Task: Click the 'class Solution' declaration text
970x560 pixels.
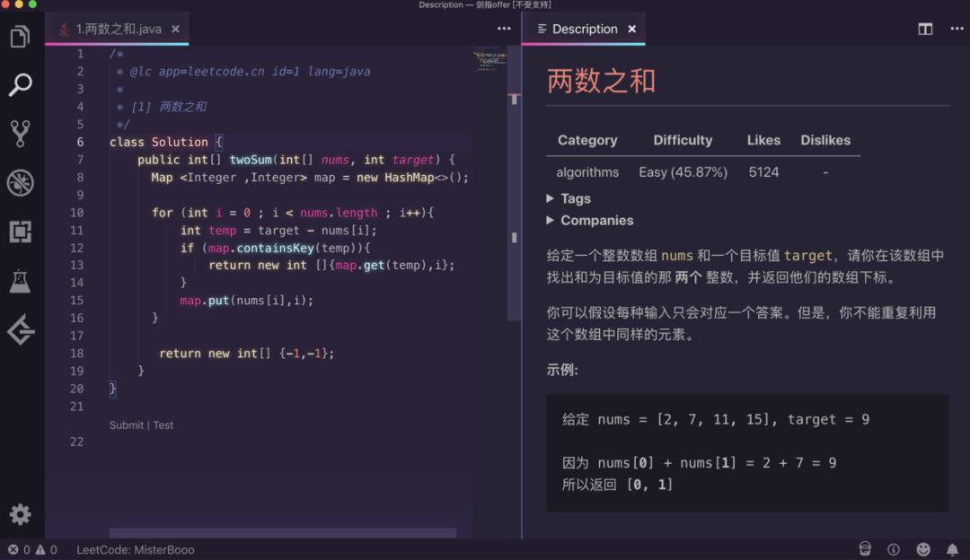Action: [x=159, y=142]
